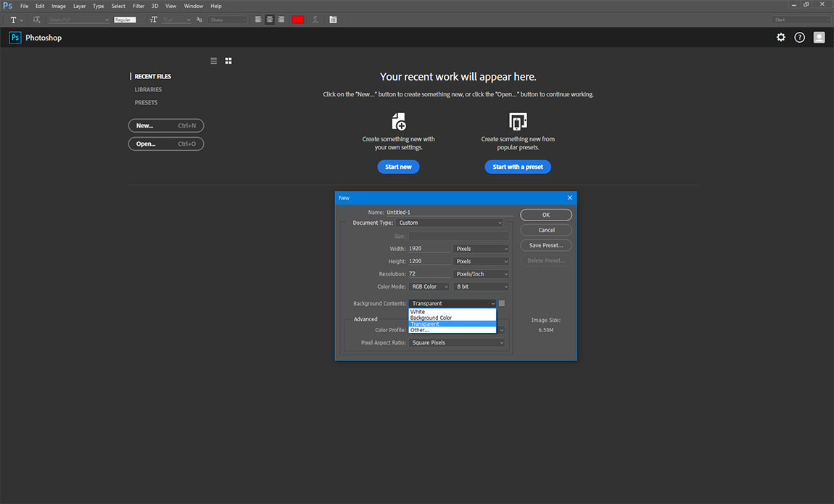Click the Start new button
Image resolution: width=834 pixels, height=504 pixels.
click(x=398, y=167)
